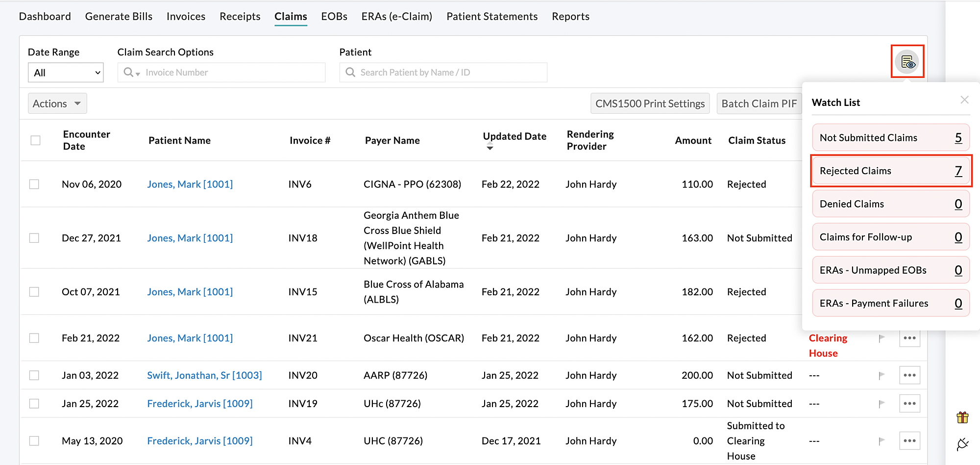
Task: Click the flag icon on the INV6 row
Action: click(x=882, y=184)
